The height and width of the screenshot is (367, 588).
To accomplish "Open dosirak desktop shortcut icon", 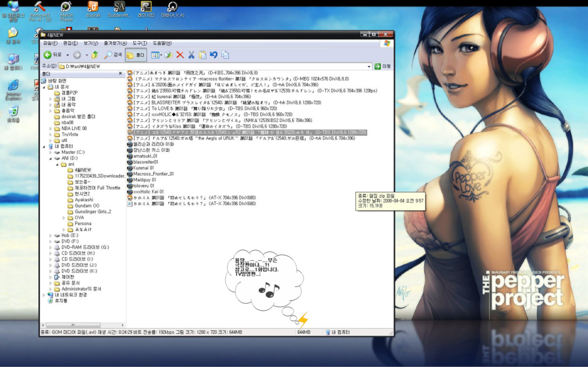I will pyautogui.click(x=93, y=10).
